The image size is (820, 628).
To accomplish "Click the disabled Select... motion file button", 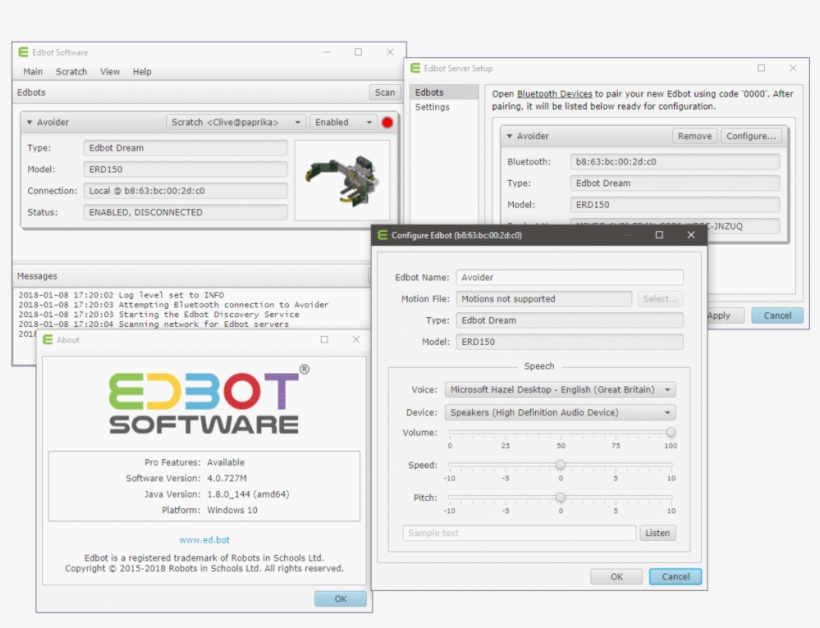I will pyautogui.click(x=660, y=299).
